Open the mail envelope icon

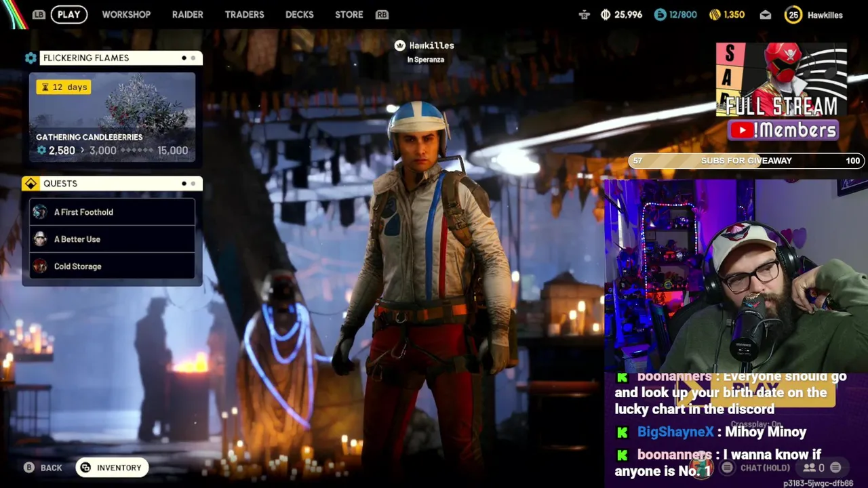point(765,15)
